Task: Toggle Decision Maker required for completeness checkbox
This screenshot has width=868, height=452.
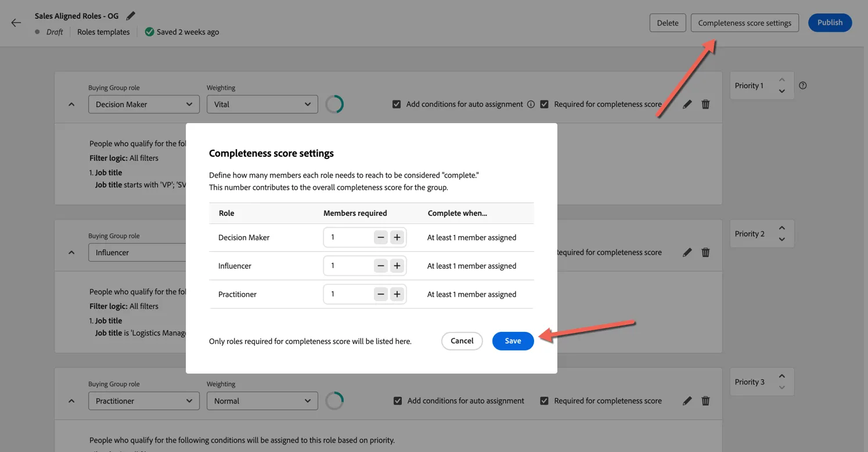Action: 544,104
